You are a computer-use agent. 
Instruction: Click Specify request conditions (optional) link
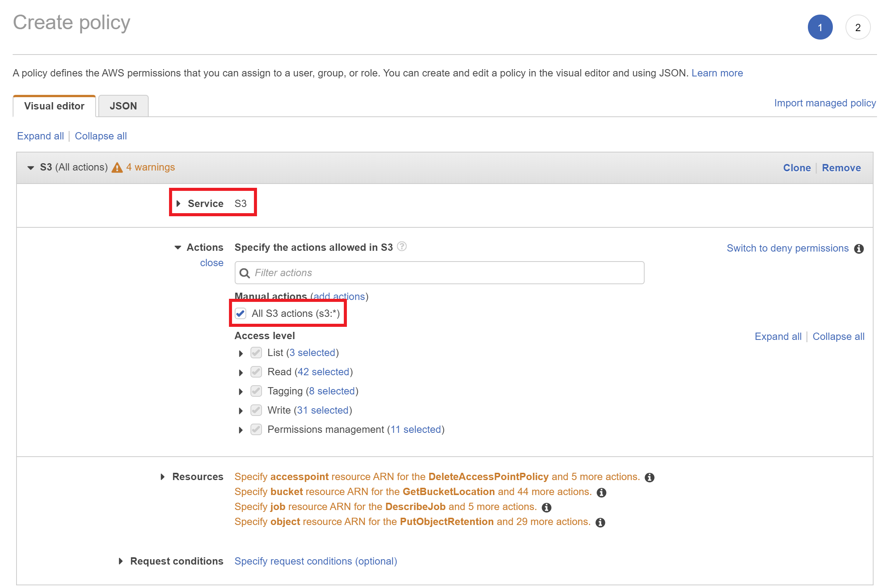[x=315, y=561]
